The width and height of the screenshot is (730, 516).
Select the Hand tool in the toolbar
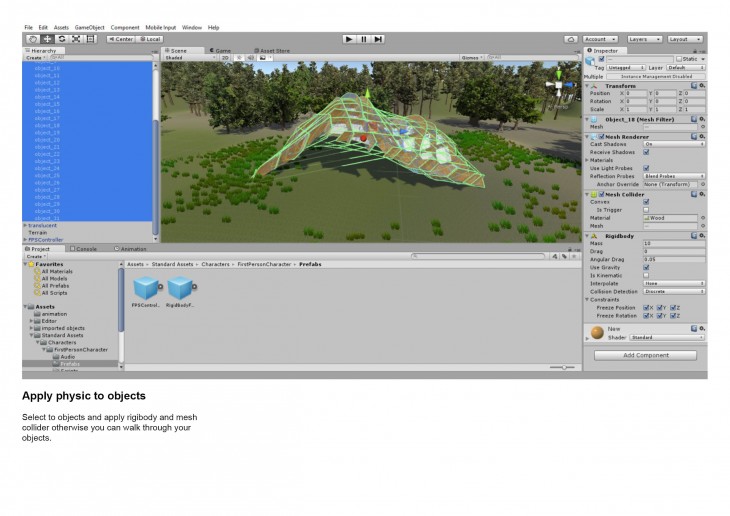(x=32, y=39)
